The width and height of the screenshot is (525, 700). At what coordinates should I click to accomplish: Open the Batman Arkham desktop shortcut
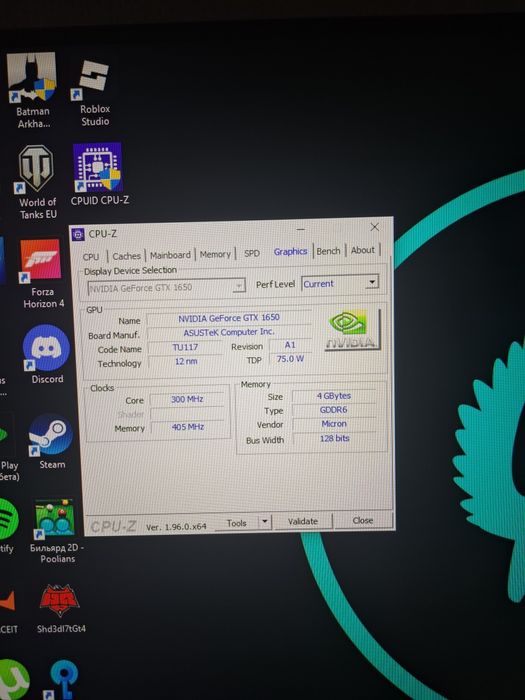tap(32, 90)
